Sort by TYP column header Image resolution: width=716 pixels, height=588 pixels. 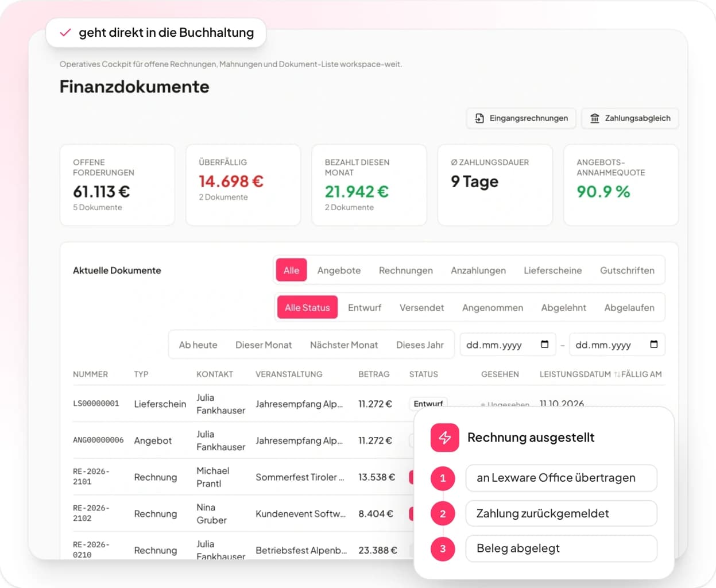(x=141, y=374)
